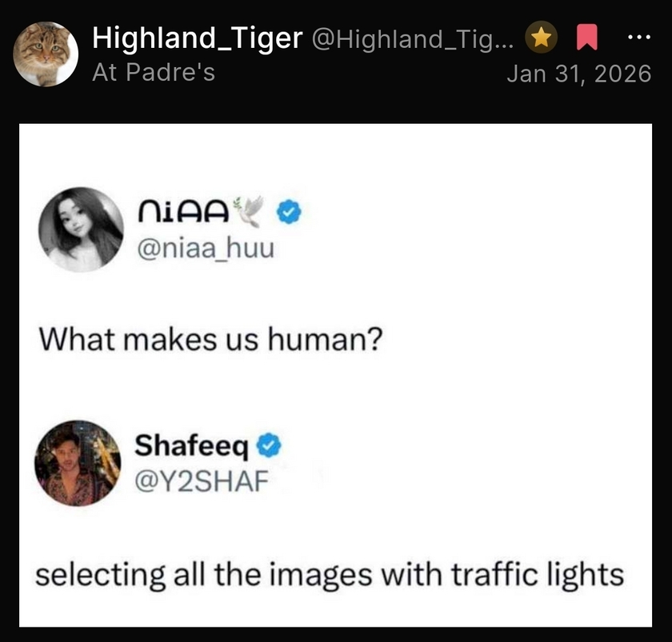Click niaa's grayscale profile picture

click(x=81, y=229)
